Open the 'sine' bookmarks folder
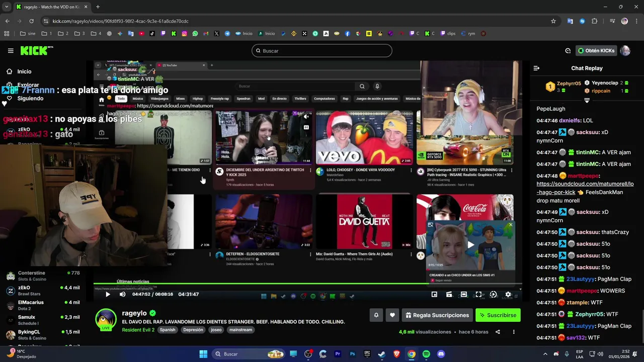Screen dimensions: 644x362 pyautogui.click(x=28, y=34)
